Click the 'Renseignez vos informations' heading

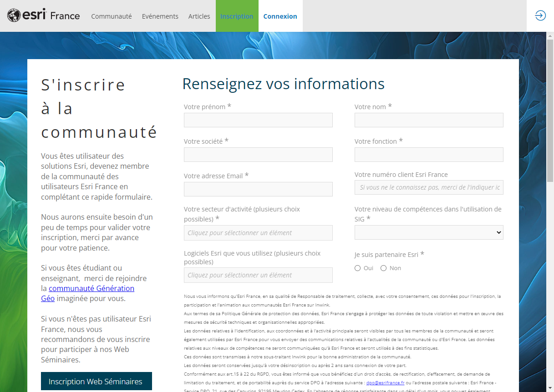(284, 84)
